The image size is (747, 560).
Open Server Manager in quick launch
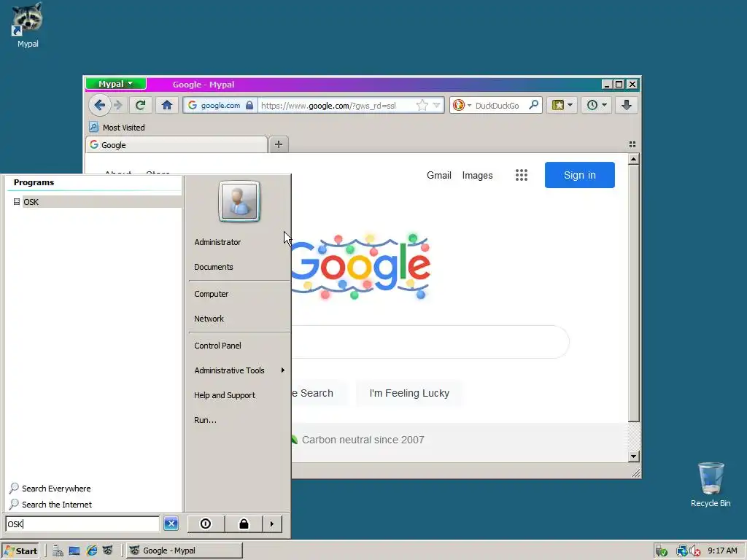tap(58, 551)
